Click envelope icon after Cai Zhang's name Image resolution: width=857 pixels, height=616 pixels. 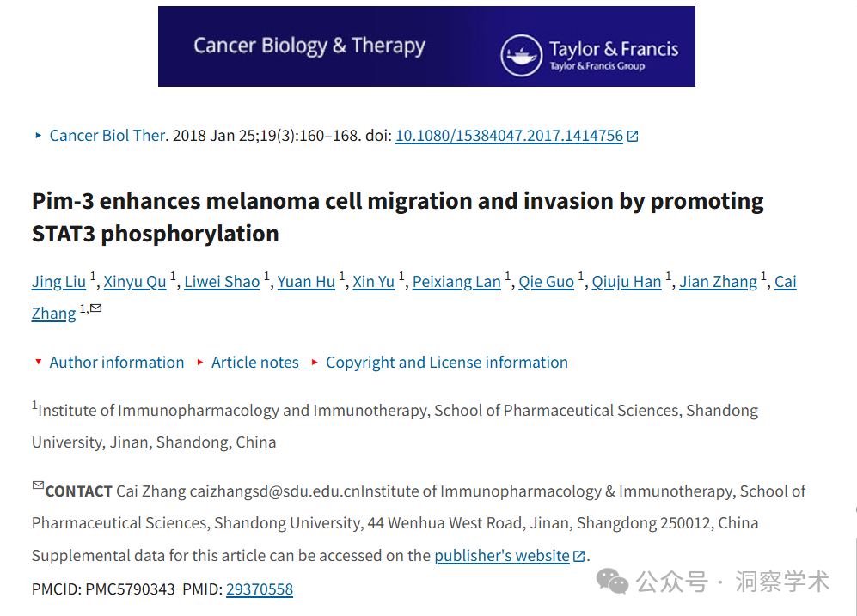96,308
